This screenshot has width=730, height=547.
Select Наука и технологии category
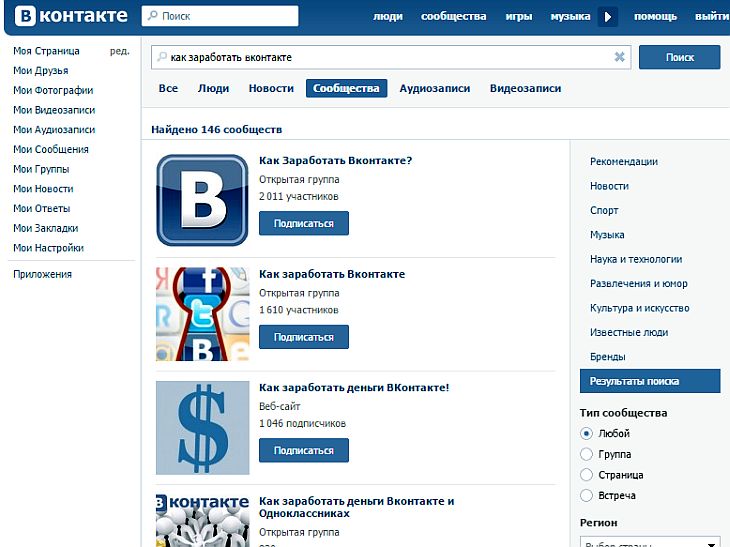(636, 259)
